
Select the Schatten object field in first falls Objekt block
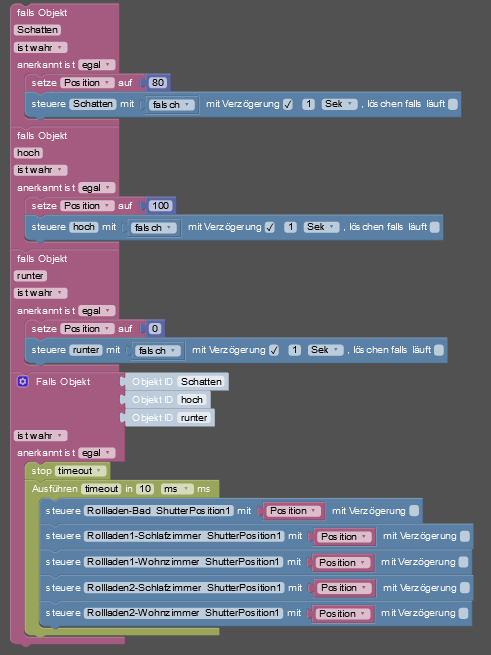pos(37,30)
